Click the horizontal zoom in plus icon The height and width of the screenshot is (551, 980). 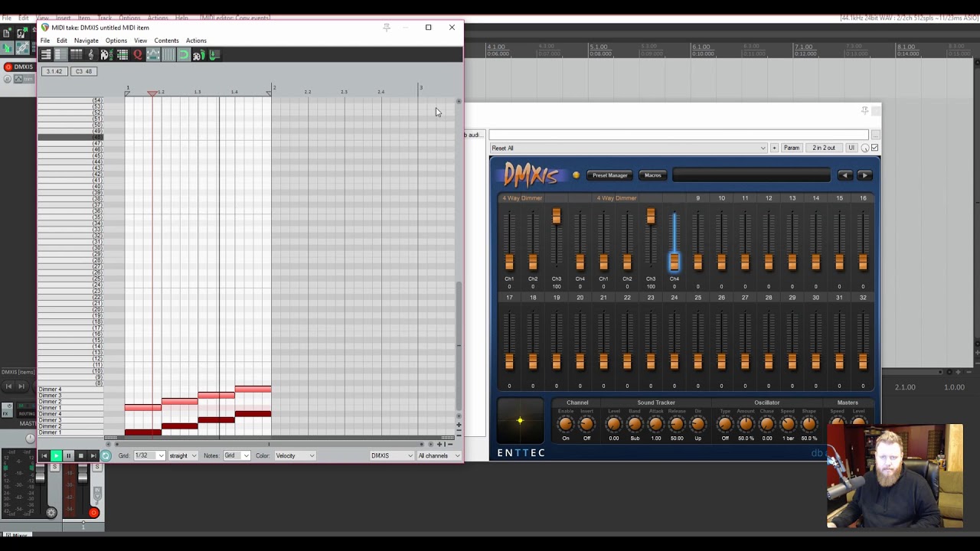(439, 444)
